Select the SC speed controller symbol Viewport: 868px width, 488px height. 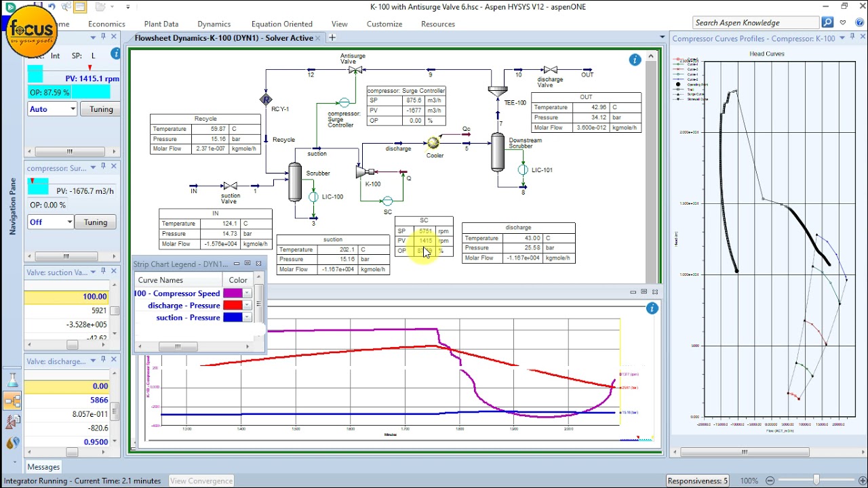pyautogui.click(x=387, y=201)
